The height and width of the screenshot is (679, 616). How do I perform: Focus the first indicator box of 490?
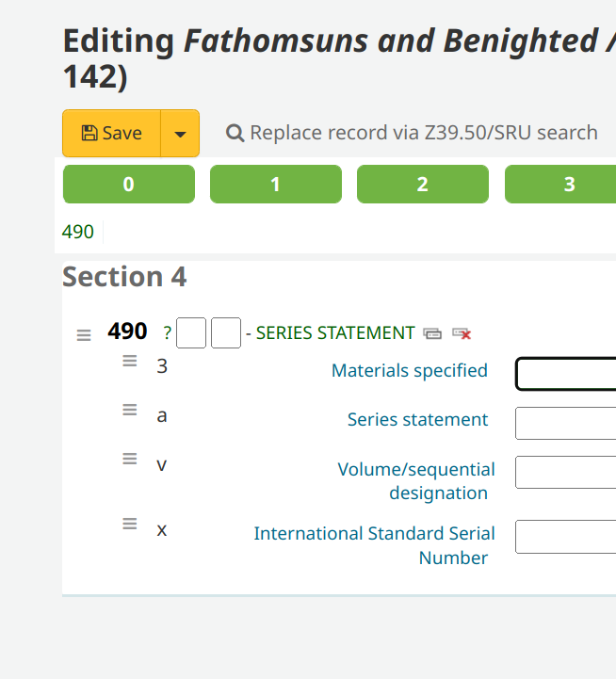click(191, 333)
